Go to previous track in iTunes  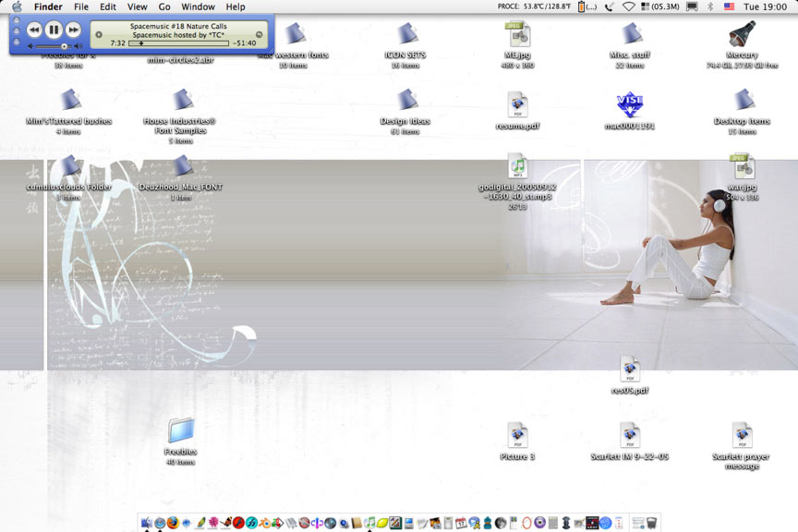(x=34, y=30)
